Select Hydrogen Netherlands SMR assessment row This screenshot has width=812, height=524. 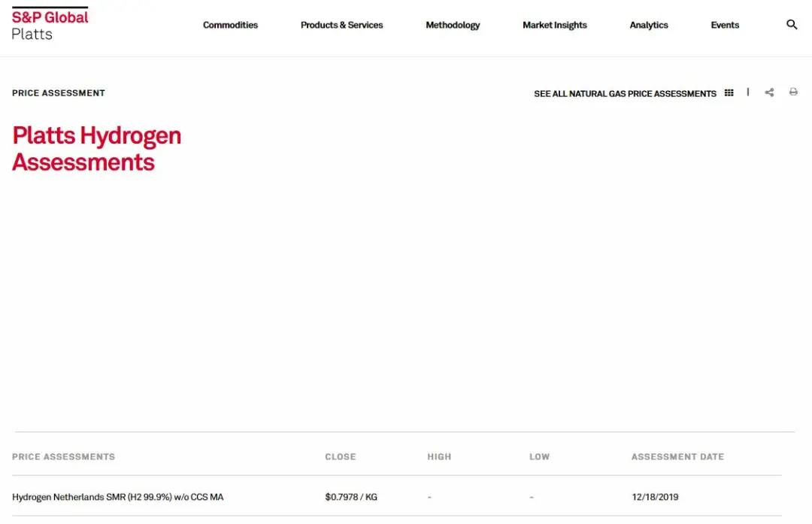[x=118, y=497]
